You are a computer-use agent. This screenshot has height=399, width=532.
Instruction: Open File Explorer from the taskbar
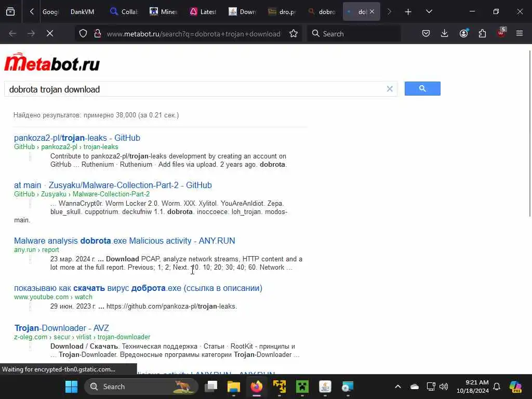234,387
